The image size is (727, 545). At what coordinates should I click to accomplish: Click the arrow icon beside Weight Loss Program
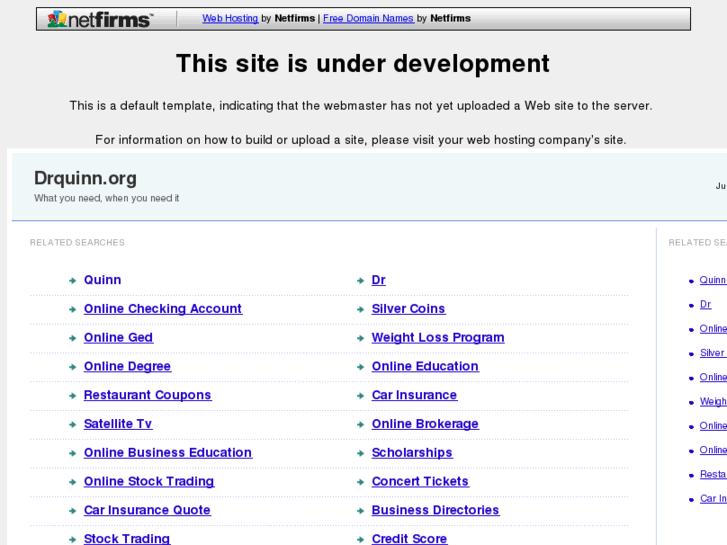pos(360,338)
